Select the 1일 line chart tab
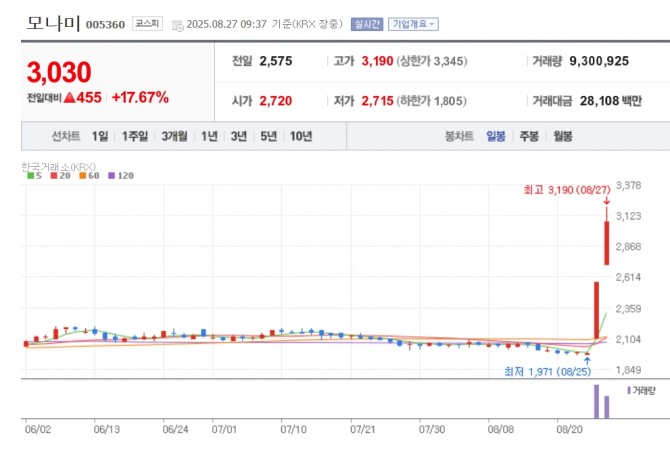This screenshot has height=466, width=670. click(100, 136)
